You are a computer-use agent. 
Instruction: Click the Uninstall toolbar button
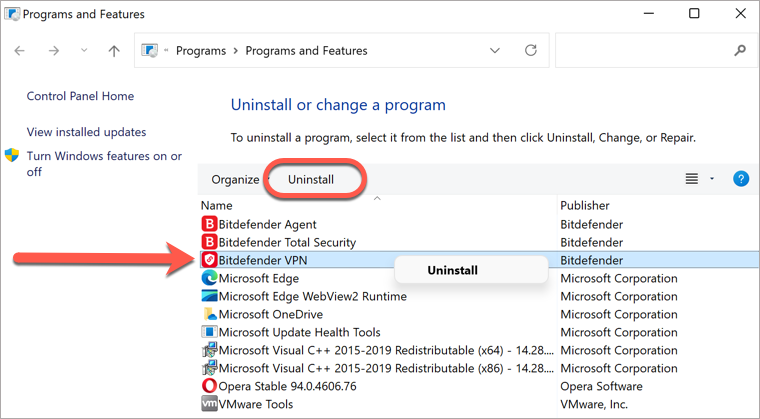[x=311, y=179]
